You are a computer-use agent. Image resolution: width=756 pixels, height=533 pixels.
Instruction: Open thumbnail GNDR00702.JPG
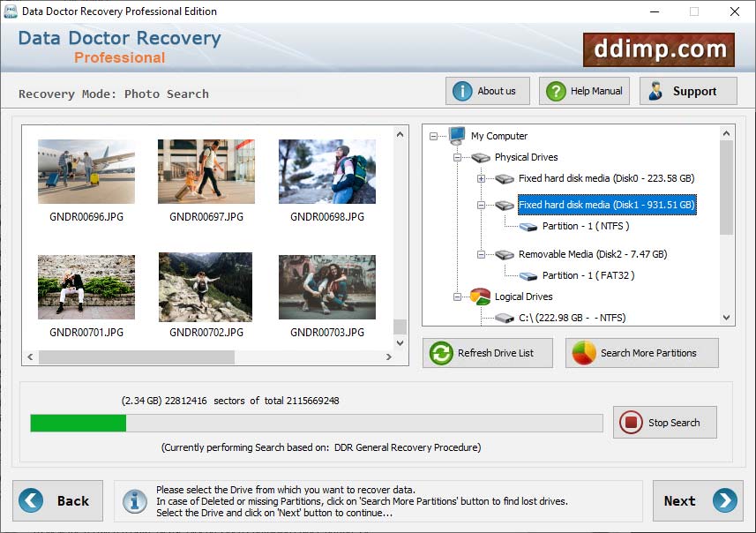pos(206,286)
